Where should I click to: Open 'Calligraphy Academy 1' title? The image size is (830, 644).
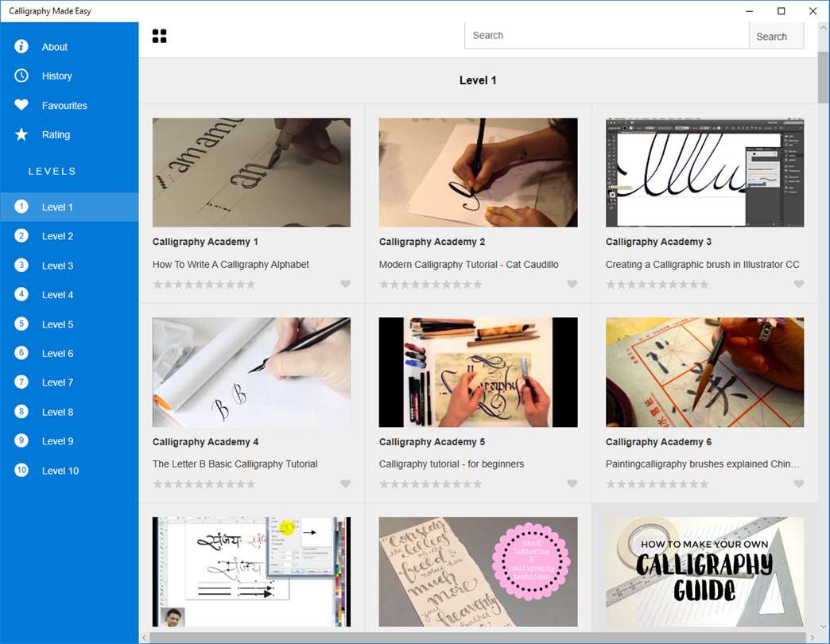pyautogui.click(x=205, y=242)
